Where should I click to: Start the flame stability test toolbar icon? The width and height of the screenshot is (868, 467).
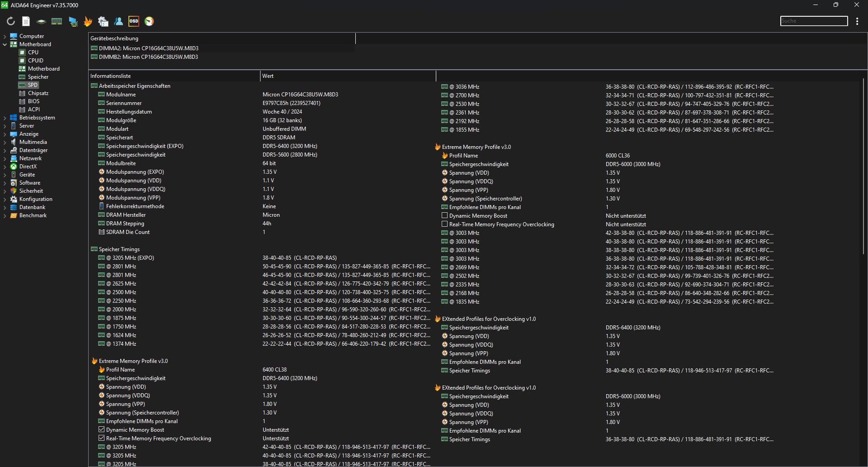(x=88, y=21)
